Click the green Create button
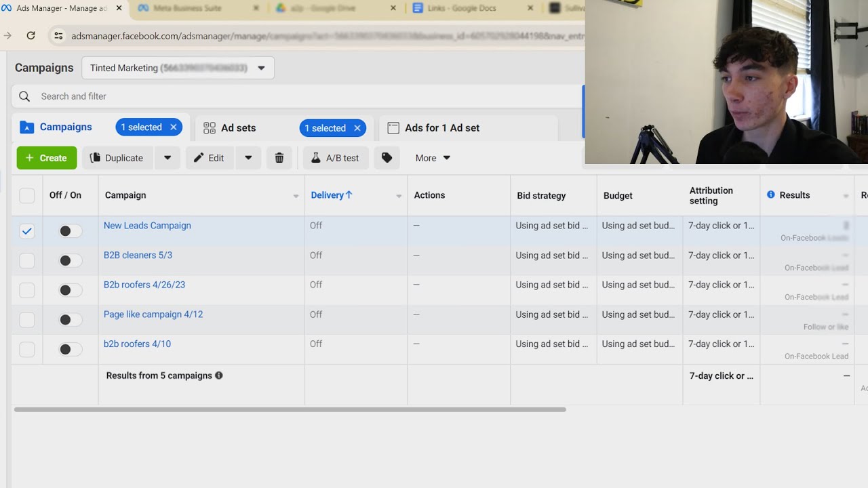 [47, 158]
